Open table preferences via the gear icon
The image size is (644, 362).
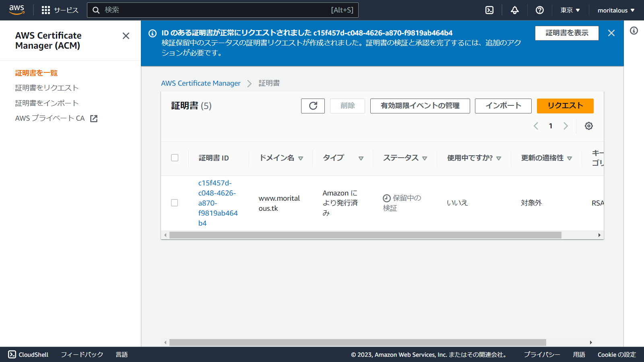pyautogui.click(x=588, y=126)
